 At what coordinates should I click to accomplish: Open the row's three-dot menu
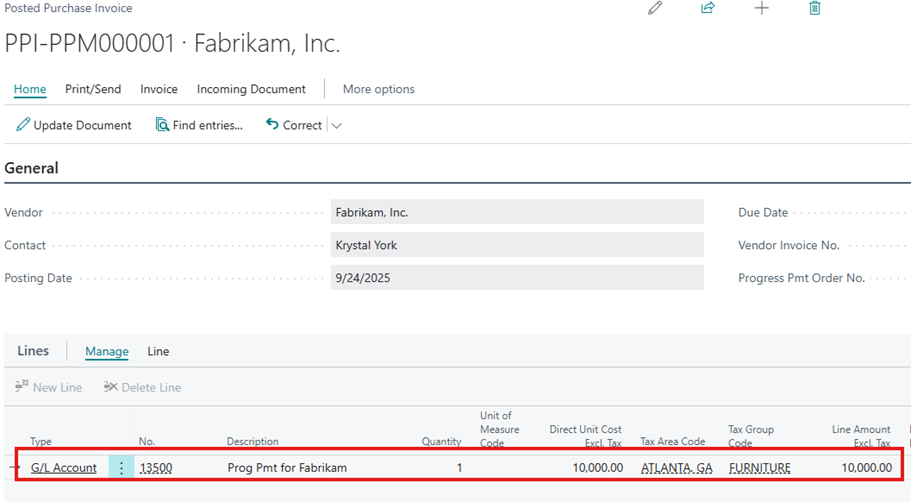pyautogui.click(x=121, y=467)
